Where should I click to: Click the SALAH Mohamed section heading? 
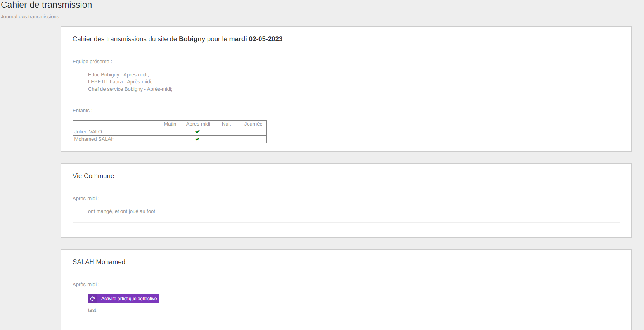pos(99,262)
